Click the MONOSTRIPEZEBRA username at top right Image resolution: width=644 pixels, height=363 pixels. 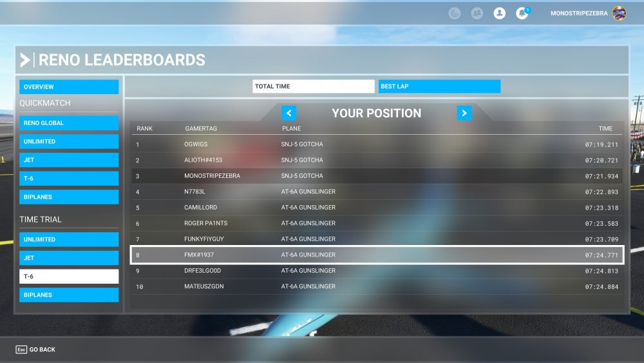[x=579, y=13]
